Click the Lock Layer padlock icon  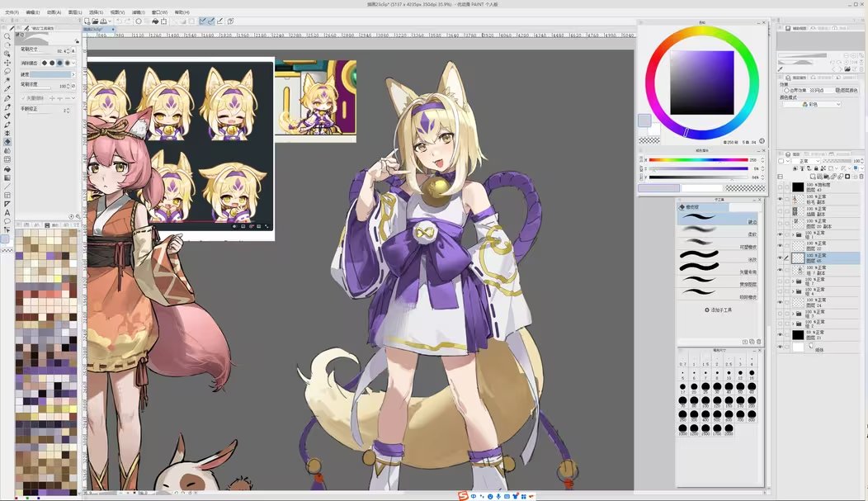(x=817, y=168)
